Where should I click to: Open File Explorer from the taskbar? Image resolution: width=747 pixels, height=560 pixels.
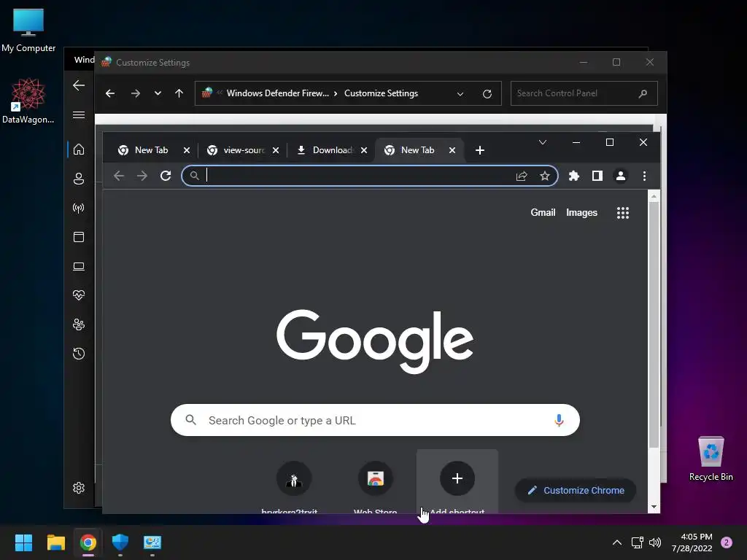[55, 542]
